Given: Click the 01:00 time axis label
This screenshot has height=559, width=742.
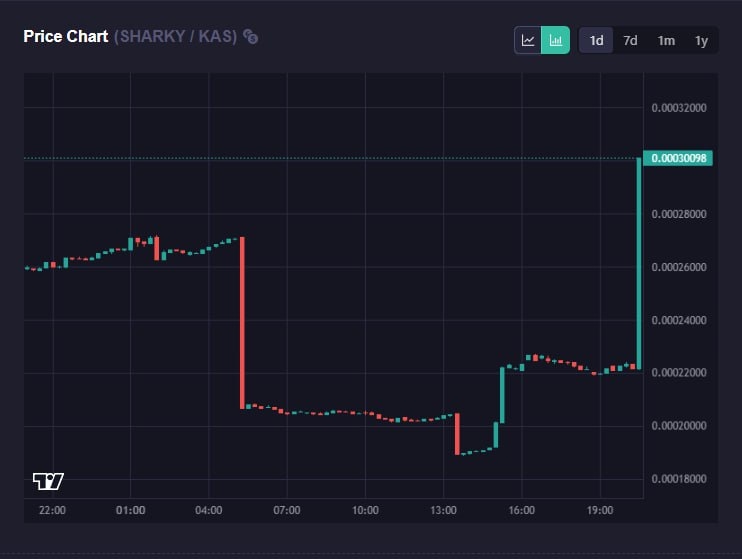Looking at the screenshot, I should point(131,510).
